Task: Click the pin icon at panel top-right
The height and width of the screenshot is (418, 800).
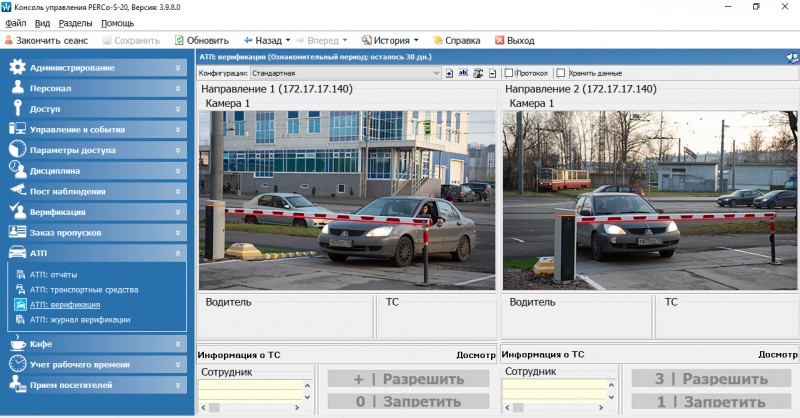Action: 791,58
